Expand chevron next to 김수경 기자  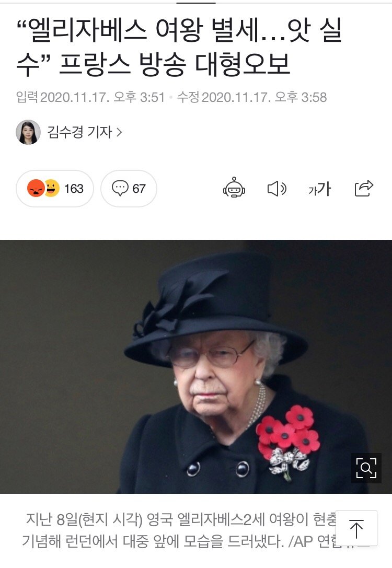tap(119, 132)
